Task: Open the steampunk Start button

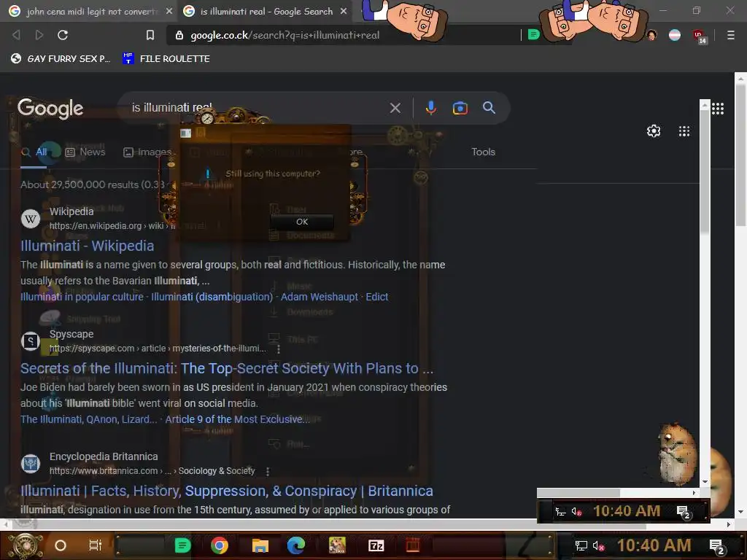Action: click(24, 545)
